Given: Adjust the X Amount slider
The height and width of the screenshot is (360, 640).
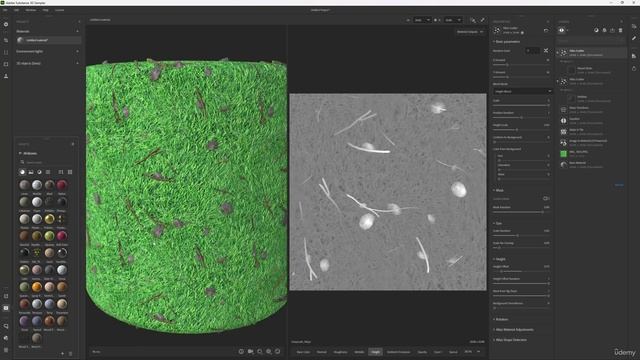Looking at the screenshot, I should (521, 64).
